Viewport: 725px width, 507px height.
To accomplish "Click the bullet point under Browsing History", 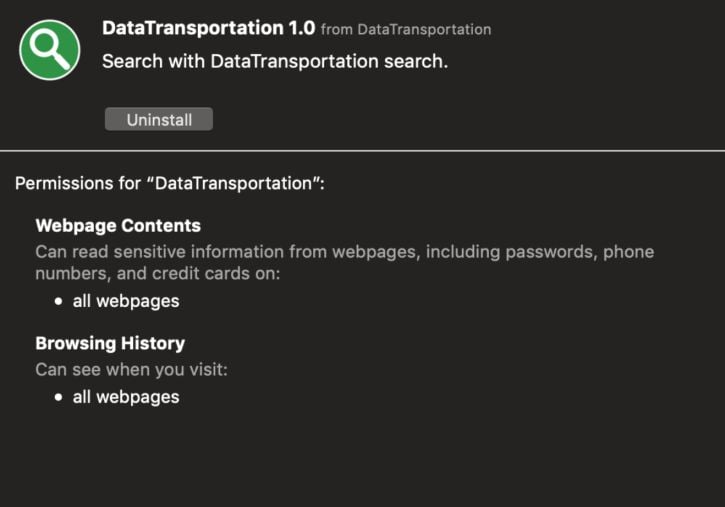I will point(60,397).
